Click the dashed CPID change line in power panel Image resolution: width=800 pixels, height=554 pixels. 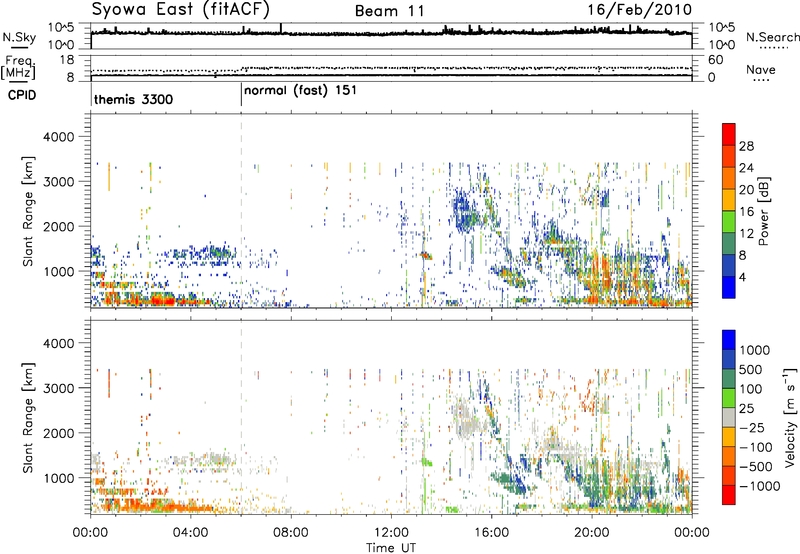[241, 211]
